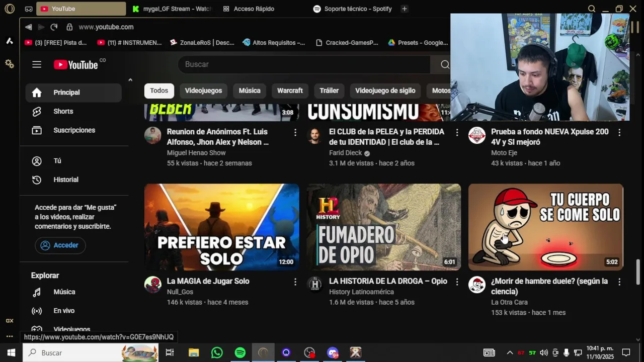Open Suscripciones in the sidebar
This screenshot has height=362, width=644.
(73, 130)
